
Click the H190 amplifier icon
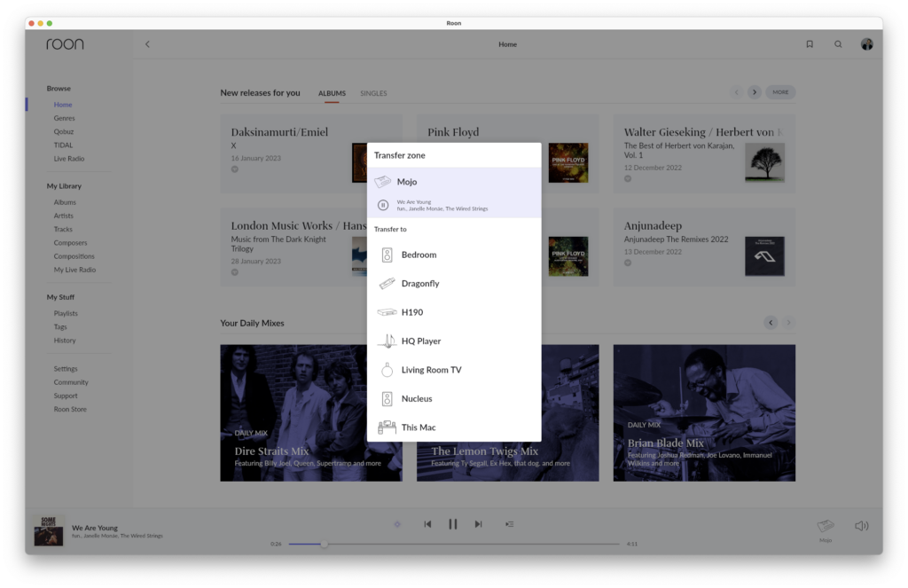click(x=387, y=312)
